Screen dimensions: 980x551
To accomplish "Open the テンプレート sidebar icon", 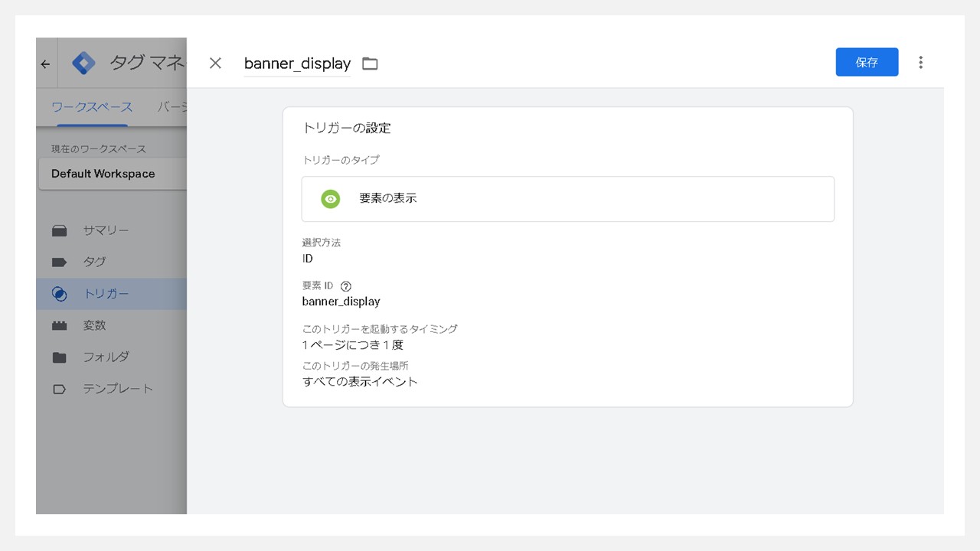I will pos(60,389).
